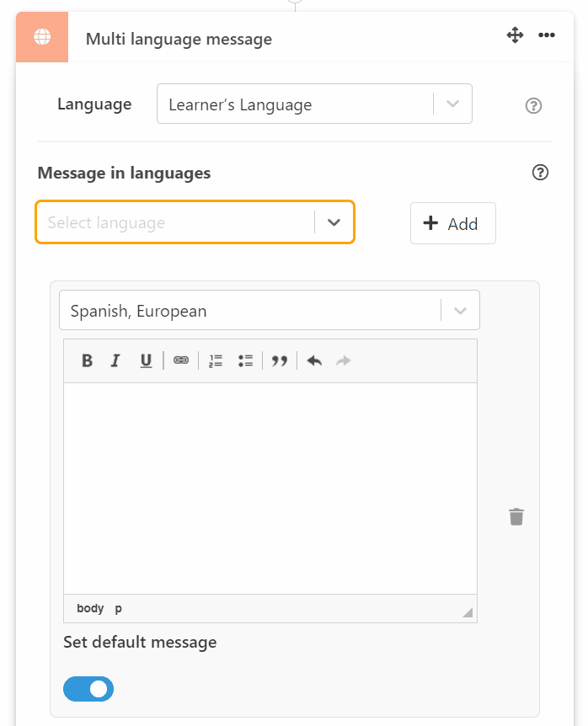Delete the Spanish message block

point(516,516)
